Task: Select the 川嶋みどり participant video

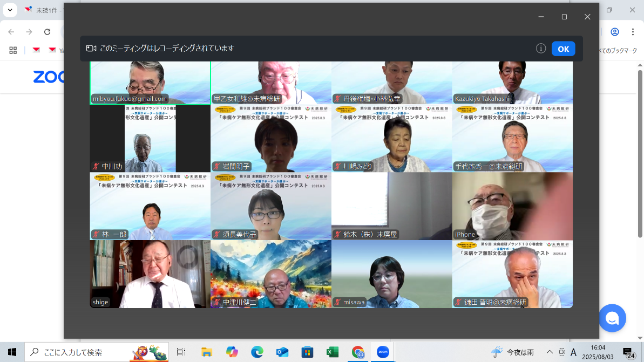Action: 391,138
